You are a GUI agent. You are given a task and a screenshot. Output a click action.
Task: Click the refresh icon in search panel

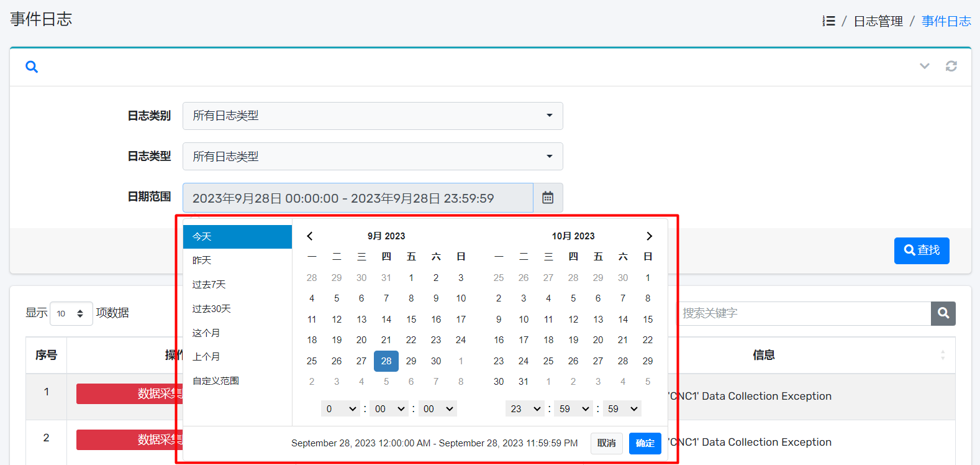point(951,66)
